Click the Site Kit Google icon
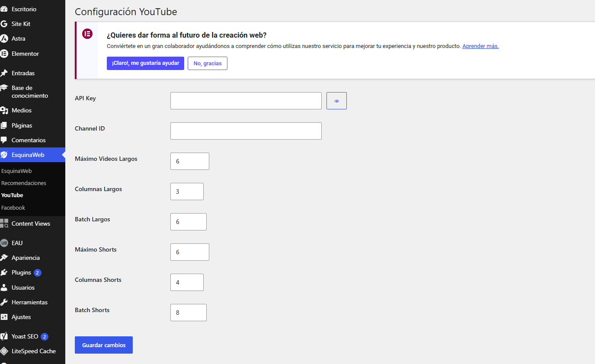 point(4,24)
